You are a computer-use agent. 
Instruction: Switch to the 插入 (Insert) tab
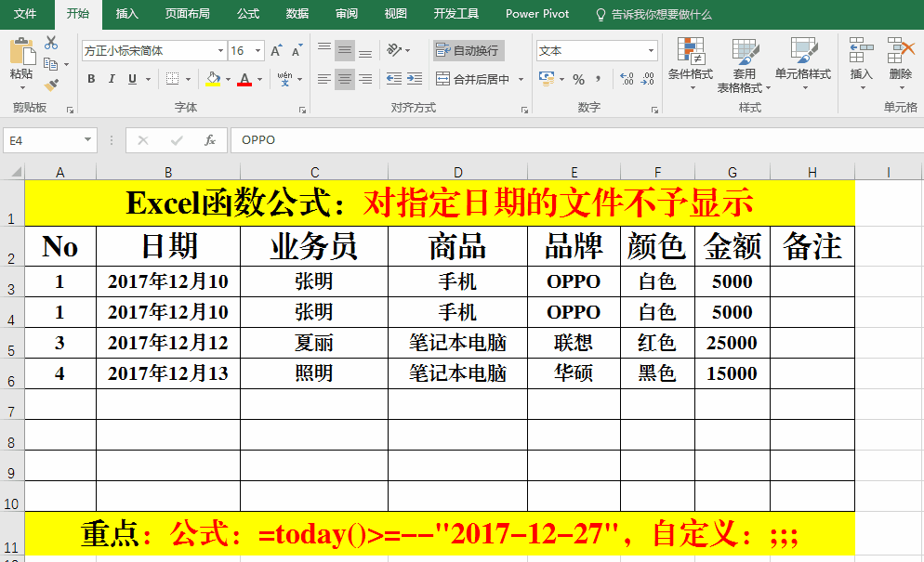click(x=126, y=14)
